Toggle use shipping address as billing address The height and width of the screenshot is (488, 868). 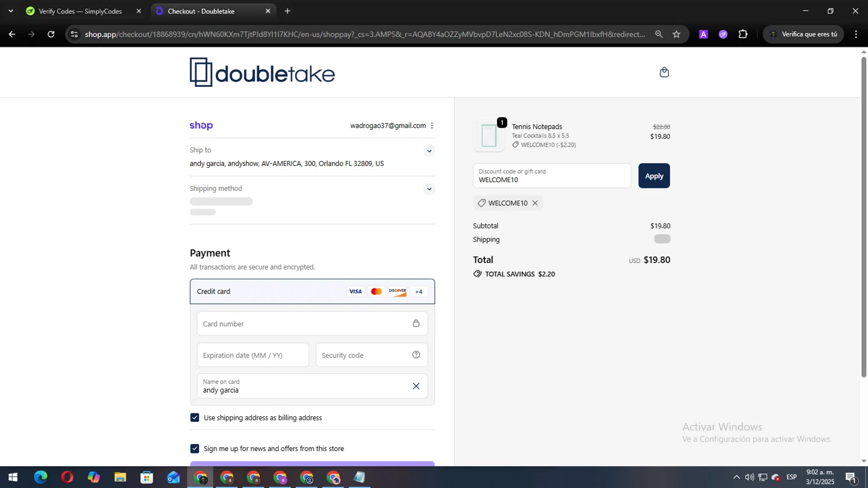coord(195,417)
